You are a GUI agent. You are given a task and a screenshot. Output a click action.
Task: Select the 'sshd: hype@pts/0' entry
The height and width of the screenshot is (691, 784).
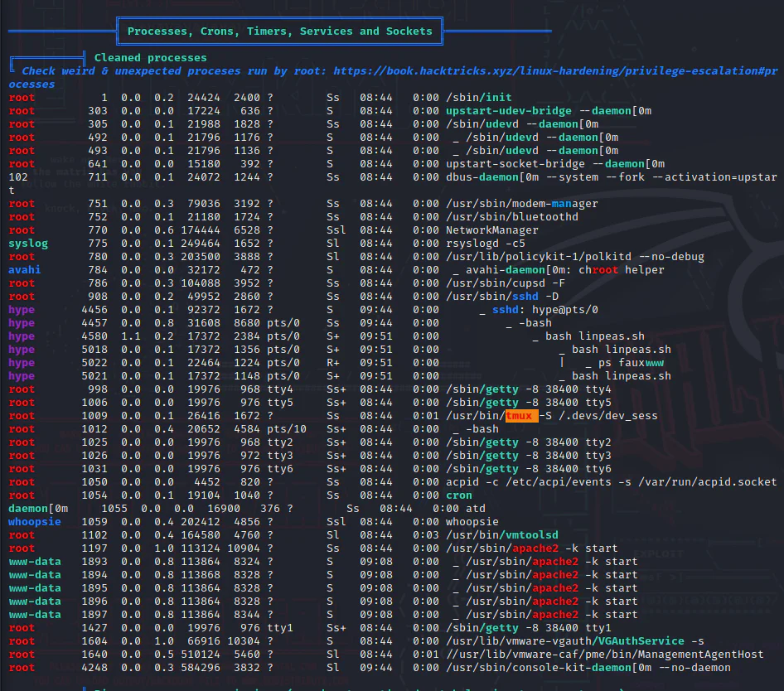pos(545,310)
